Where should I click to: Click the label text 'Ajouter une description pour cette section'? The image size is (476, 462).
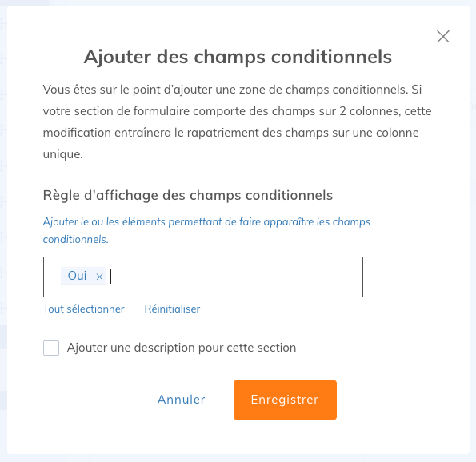(x=182, y=348)
